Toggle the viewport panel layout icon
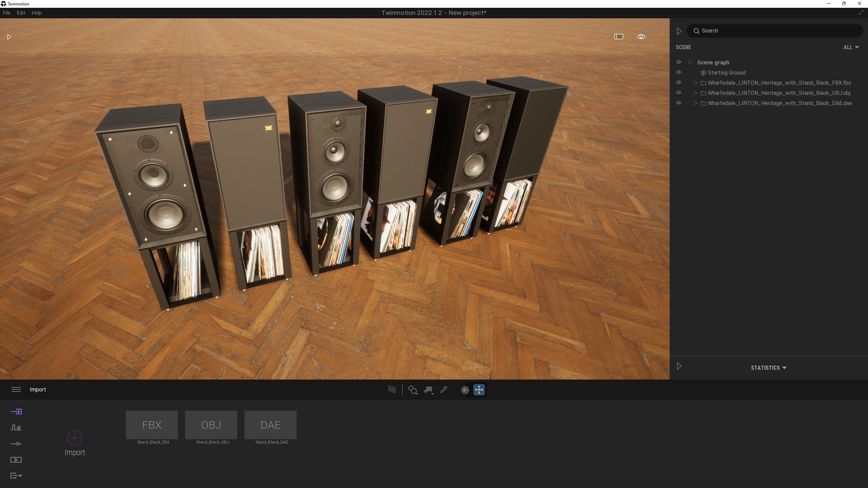This screenshot has width=868, height=488. pyautogui.click(x=618, y=37)
